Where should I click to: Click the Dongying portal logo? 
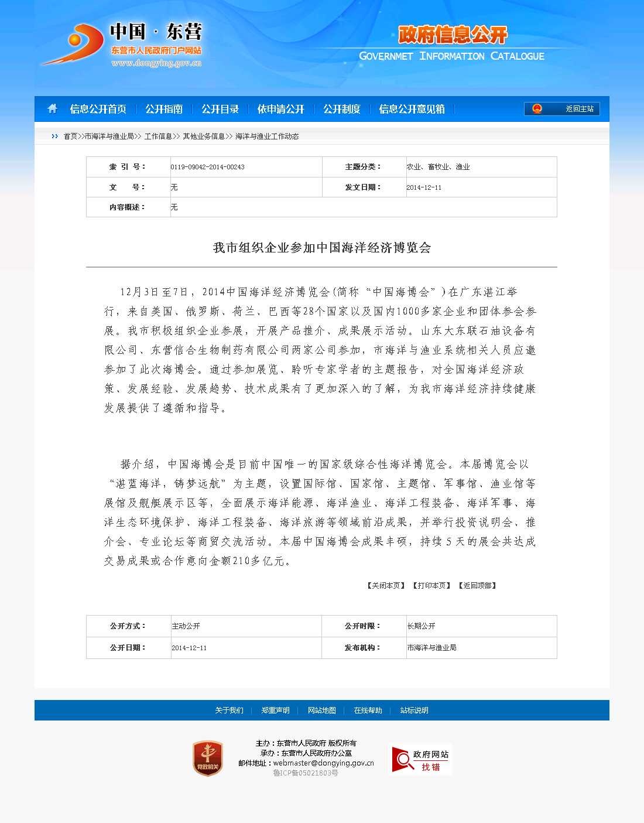click(x=122, y=46)
